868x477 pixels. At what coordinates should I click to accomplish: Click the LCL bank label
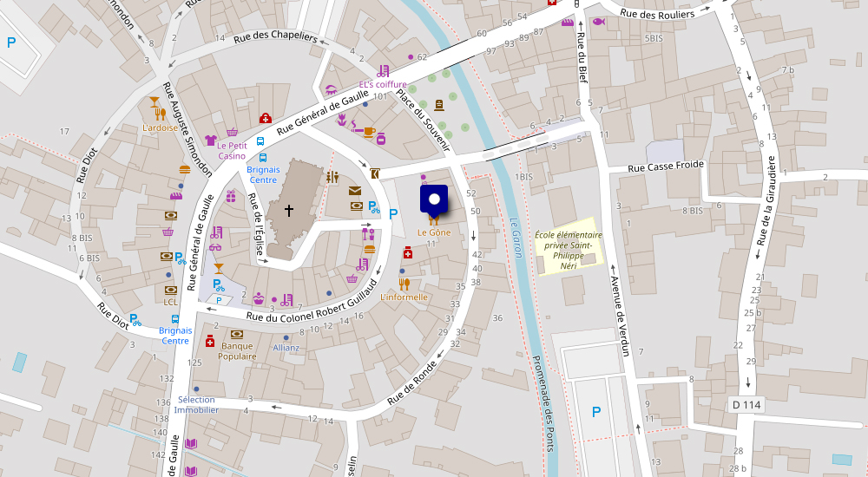(x=171, y=302)
